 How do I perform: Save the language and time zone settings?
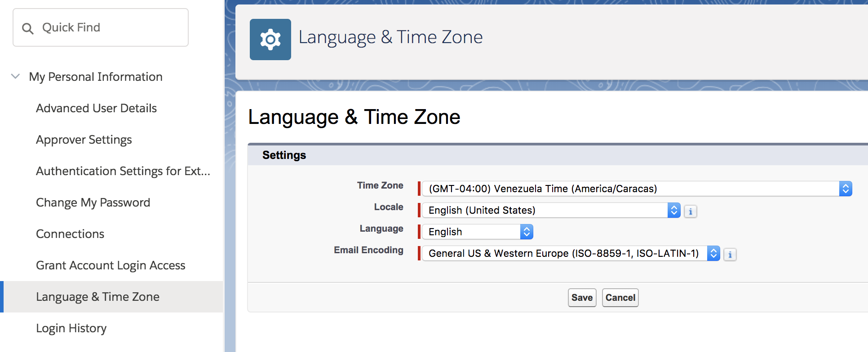click(x=582, y=297)
